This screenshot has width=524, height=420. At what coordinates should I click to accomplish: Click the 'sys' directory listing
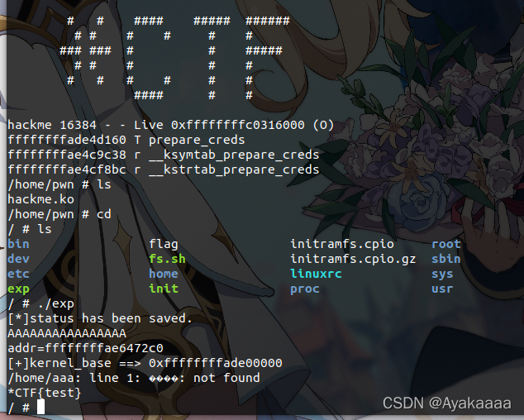pos(442,274)
